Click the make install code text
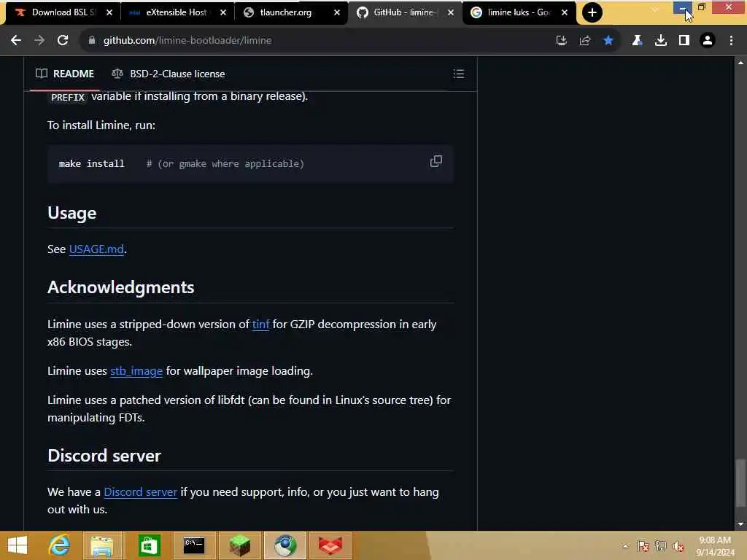Screen dimensions: 747x560 [91, 164]
